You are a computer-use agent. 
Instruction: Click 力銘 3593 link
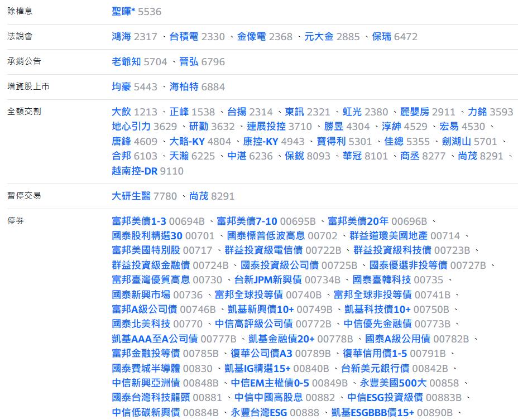pos(491,112)
